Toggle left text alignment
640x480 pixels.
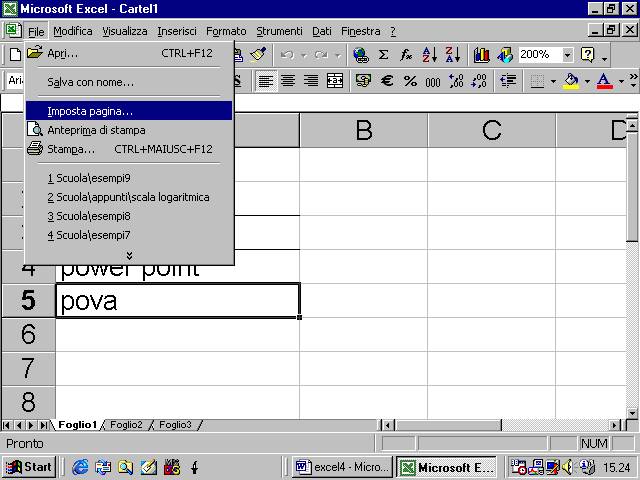(x=267, y=81)
